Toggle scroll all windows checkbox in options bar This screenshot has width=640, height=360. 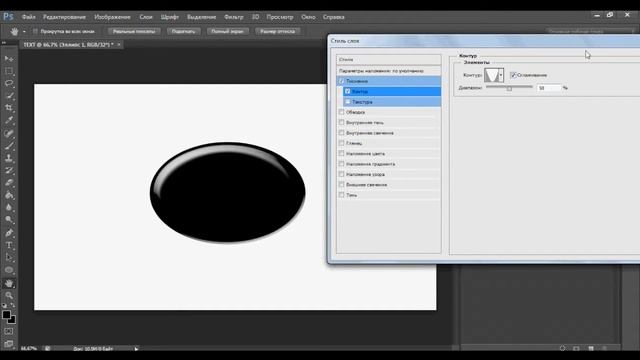coord(36,31)
